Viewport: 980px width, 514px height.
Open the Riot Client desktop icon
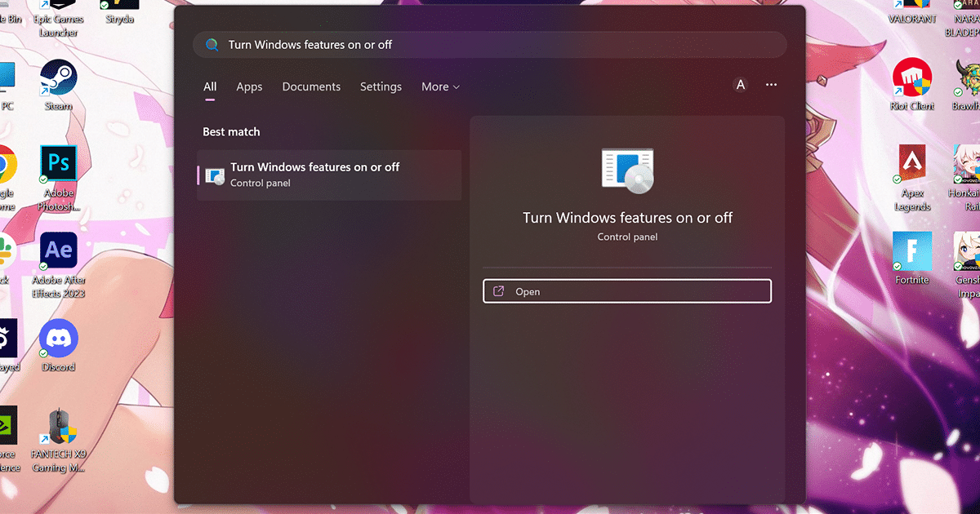click(x=912, y=78)
